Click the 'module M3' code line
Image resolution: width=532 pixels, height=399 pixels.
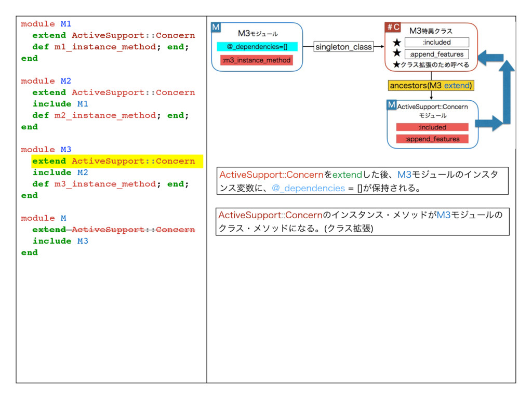coord(46,149)
